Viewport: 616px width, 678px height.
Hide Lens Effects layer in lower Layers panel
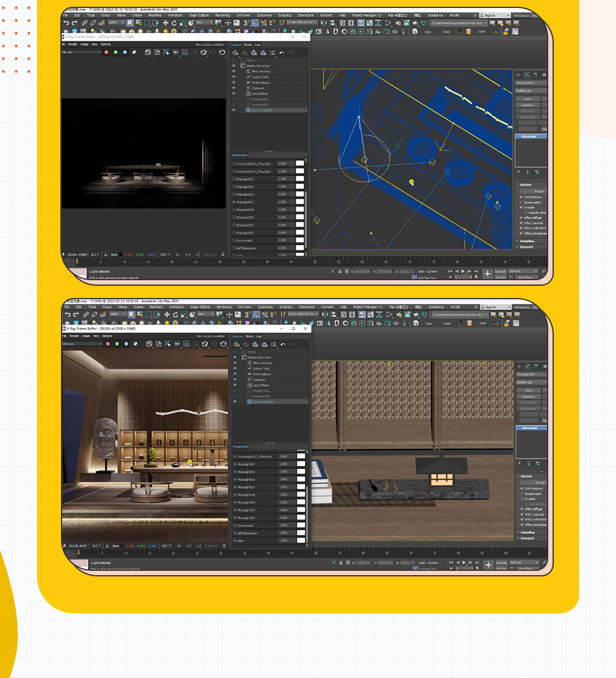(235, 385)
